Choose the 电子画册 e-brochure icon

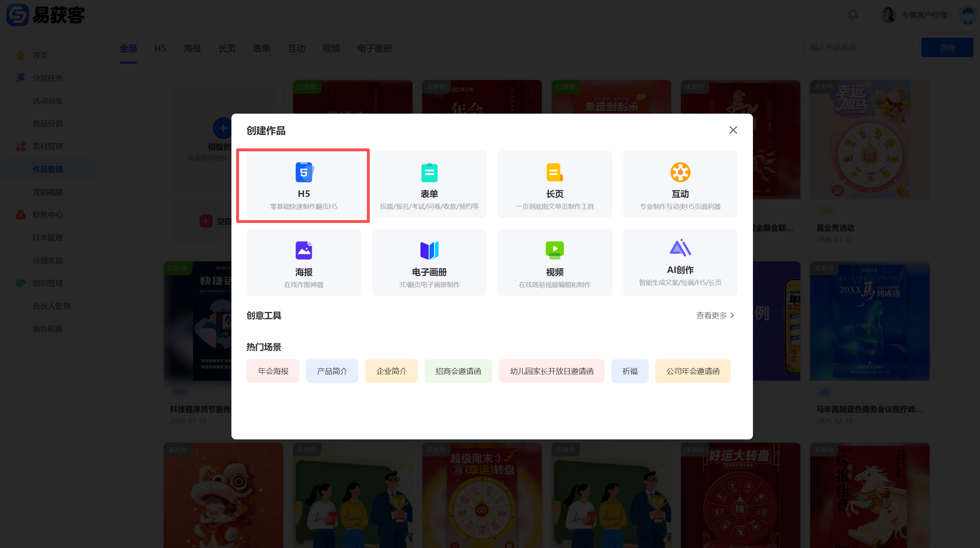[429, 250]
